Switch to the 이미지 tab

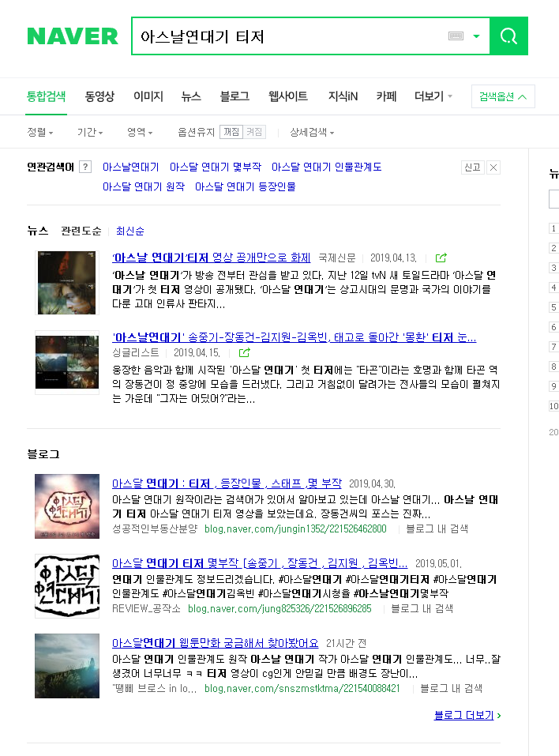coord(148,96)
